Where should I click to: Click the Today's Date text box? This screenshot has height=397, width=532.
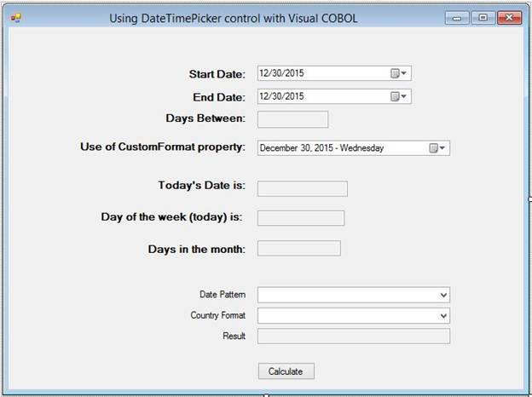(302, 189)
